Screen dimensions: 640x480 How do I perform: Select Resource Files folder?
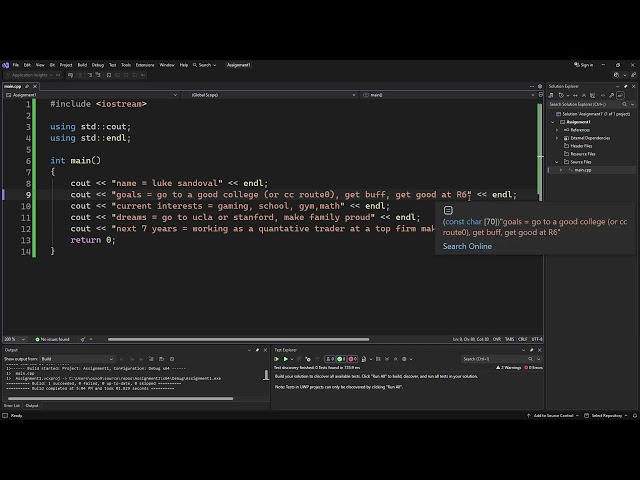(x=582, y=154)
